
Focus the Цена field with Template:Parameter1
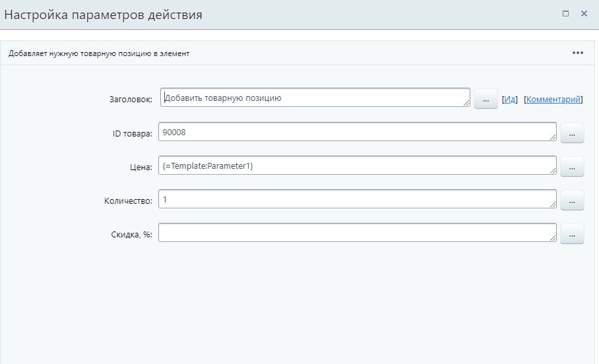coord(357,166)
